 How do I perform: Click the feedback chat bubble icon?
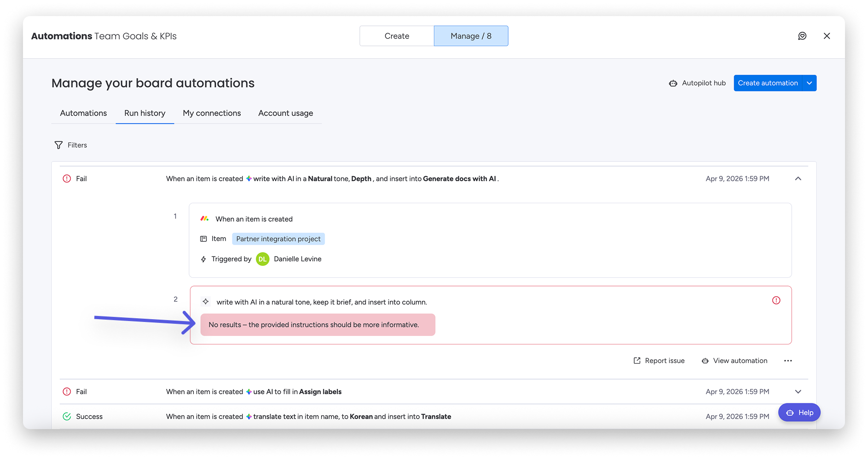(x=802, y=36)
